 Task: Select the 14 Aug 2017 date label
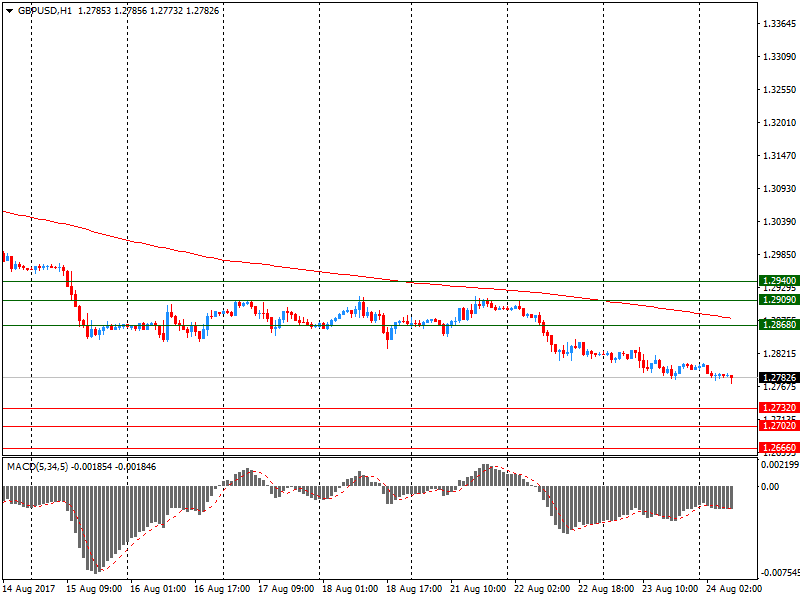point(29,589)
